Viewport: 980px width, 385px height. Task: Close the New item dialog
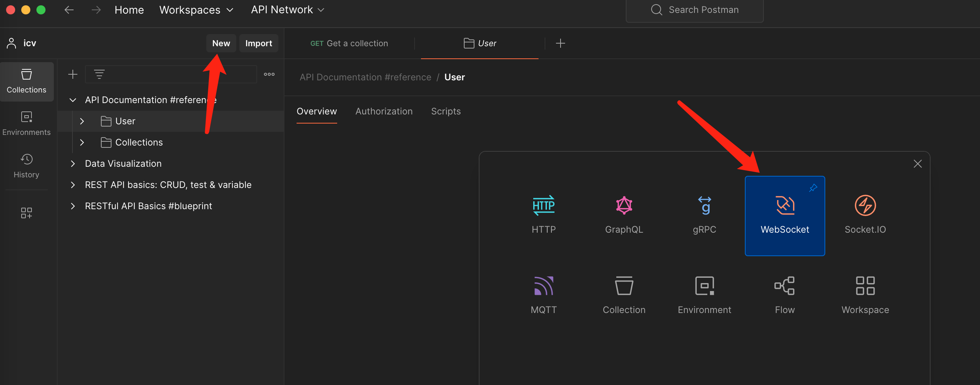pyautogui.click(x=917, y=164)
